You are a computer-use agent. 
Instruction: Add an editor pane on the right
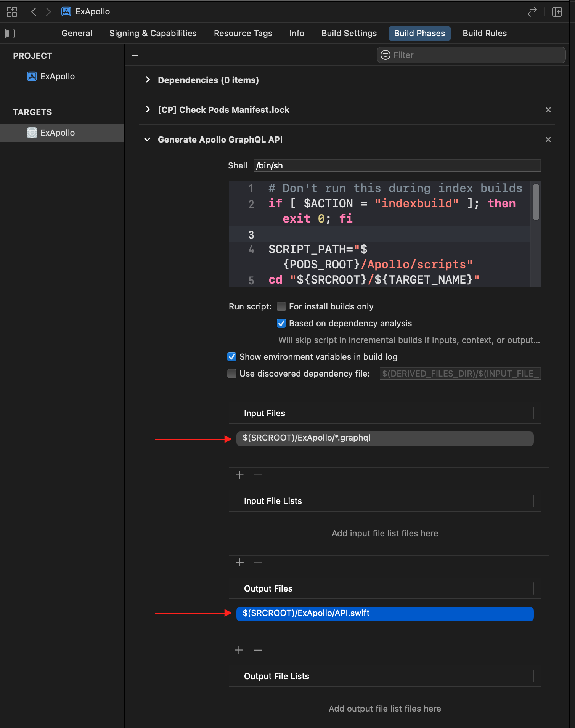tap(557, 12)
